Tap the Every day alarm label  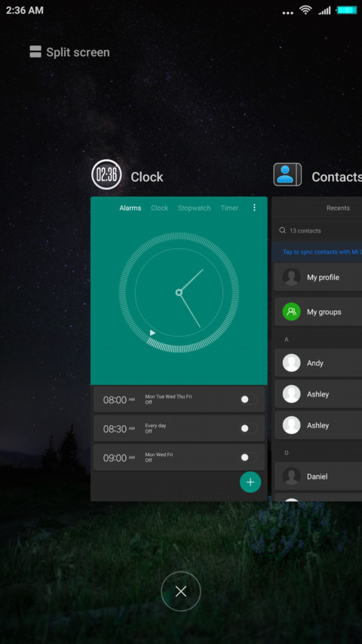155,426
